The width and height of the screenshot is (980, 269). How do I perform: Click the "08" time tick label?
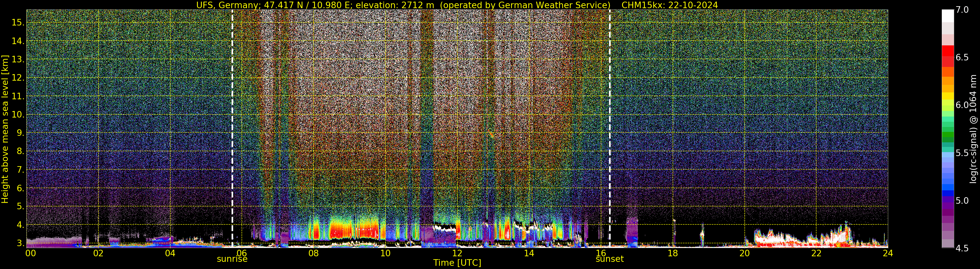tap(313, 253)
